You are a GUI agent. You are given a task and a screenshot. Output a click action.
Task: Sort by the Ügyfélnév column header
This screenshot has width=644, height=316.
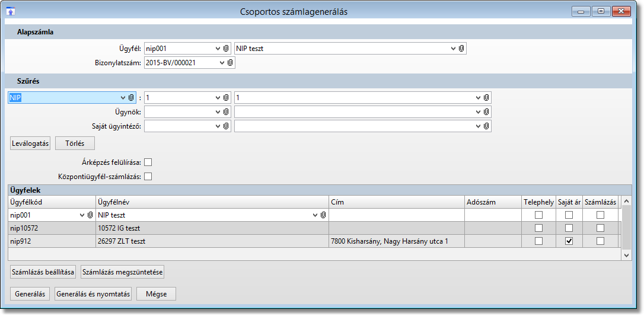tap(212, 202)
